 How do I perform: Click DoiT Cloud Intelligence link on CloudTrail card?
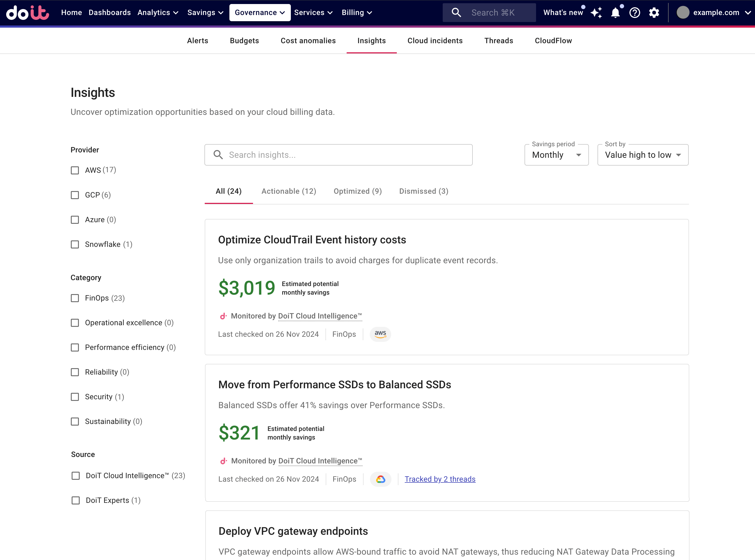(320, 316)
